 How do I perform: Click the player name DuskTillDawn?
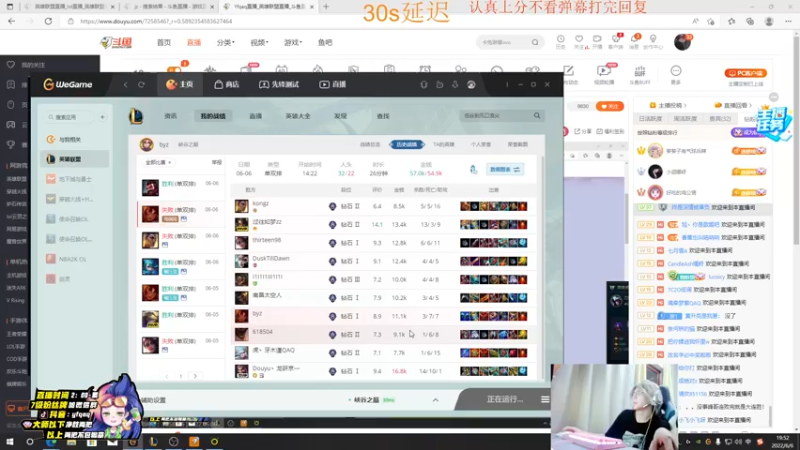[270, 258]
